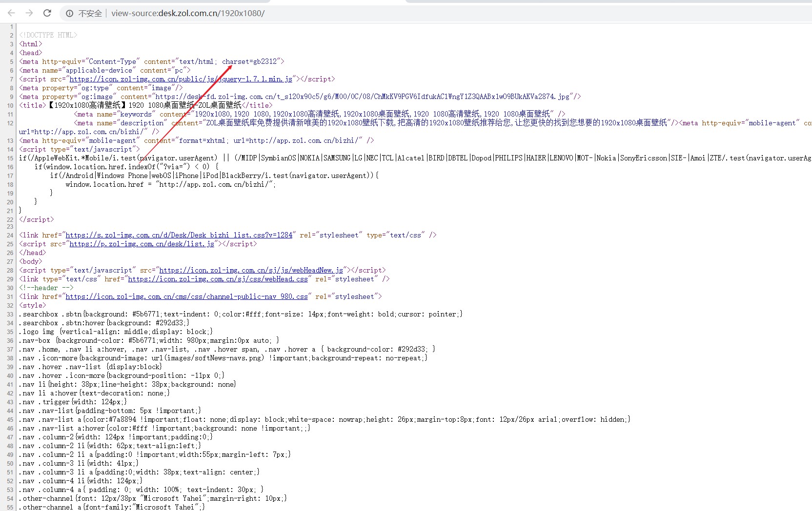Image resolution: width=812 pixels, height=511 pixels.
Task: Select the title tag text on line 10
Action: pyautogui.click(x=146, y=105)
